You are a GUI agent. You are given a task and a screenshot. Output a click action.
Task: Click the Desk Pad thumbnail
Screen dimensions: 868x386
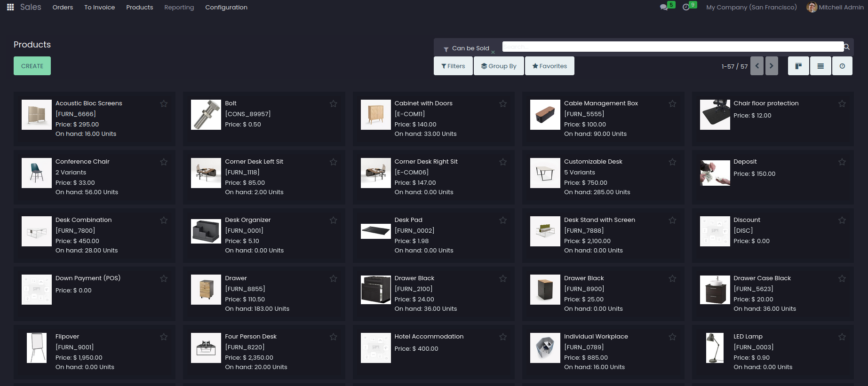[x=376, y=231]
